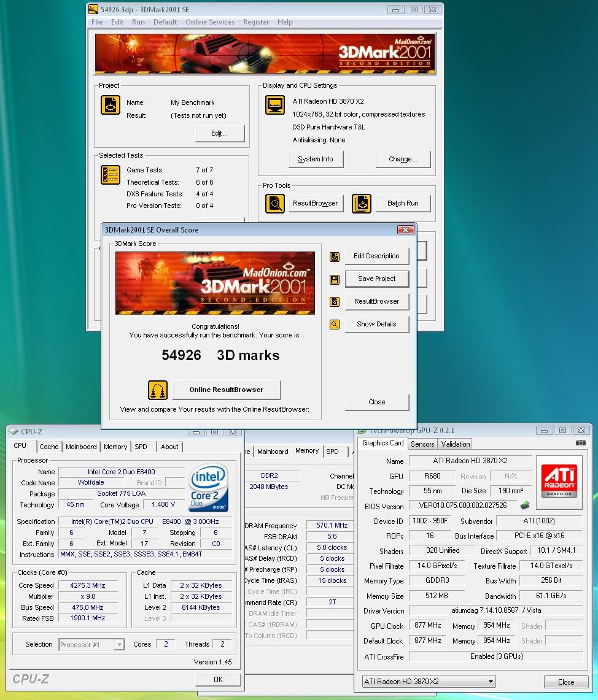
Task: Click the 54926 score text
Action: pyautogui.click(x=181, y=355)
